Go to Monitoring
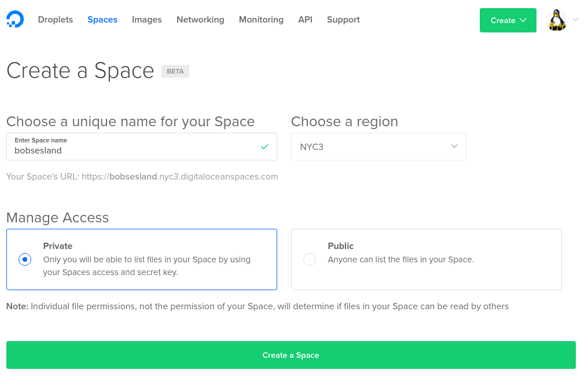Screen dimensions: 588x377 (261, 20)
